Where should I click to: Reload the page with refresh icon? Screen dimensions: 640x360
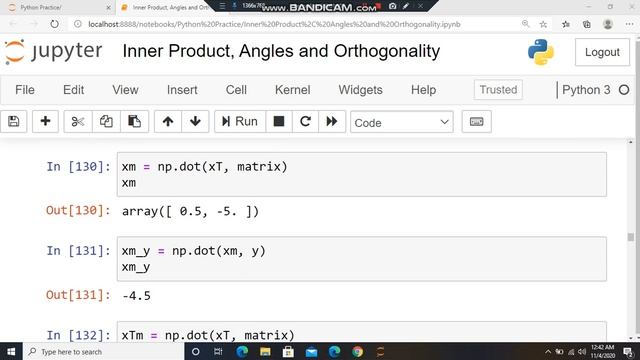coord(54,24)
